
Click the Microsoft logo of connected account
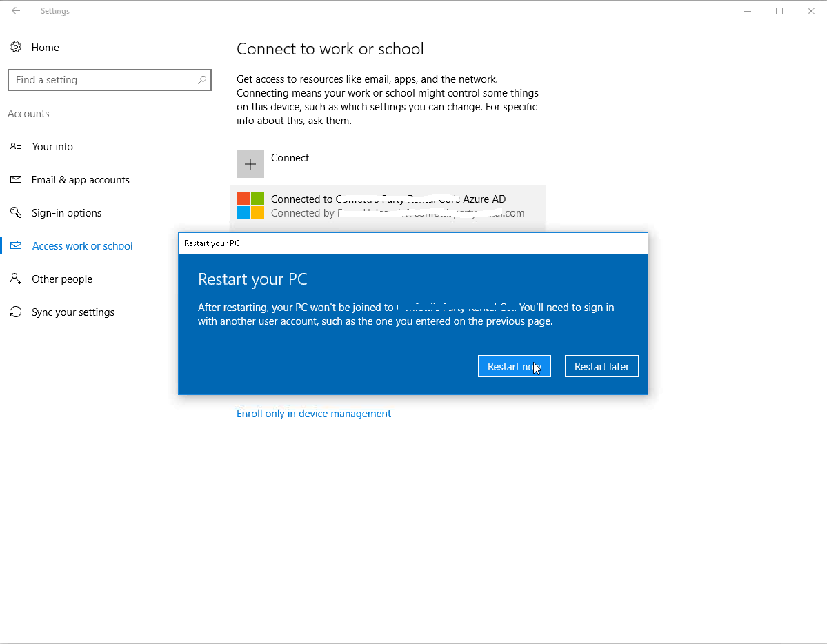[250, 205]
